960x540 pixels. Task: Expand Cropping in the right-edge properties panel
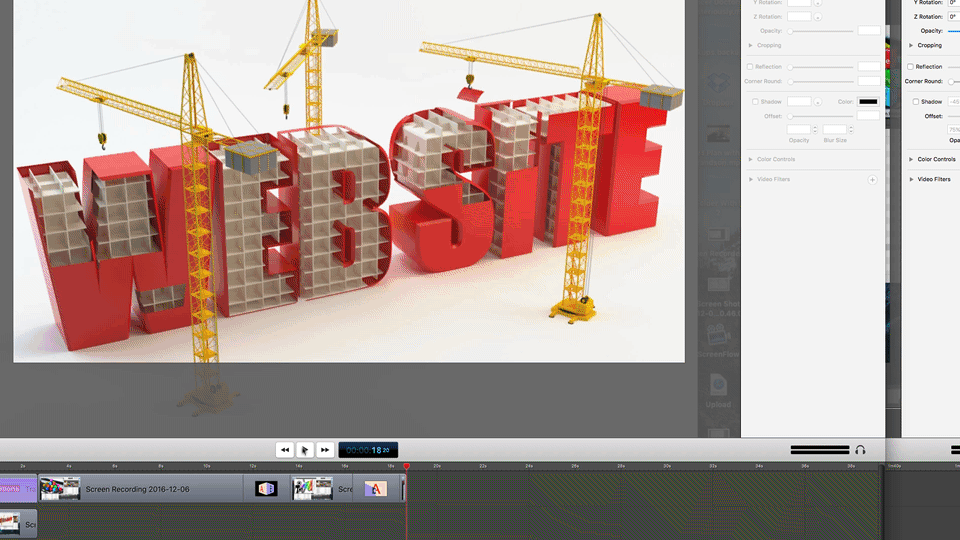[x=911, y=45]
